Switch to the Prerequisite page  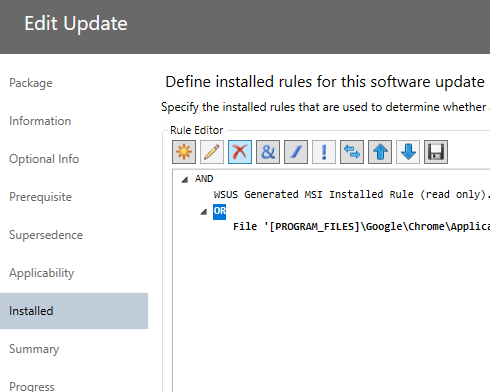(40, 197)
